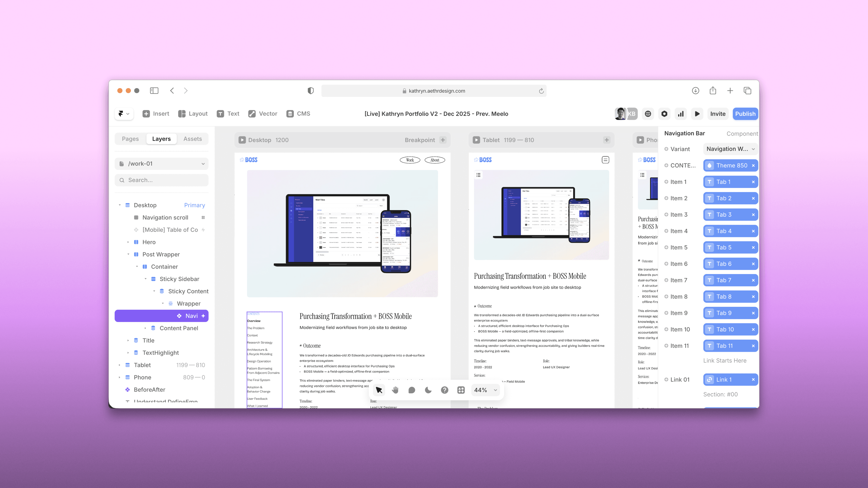Remove Tab 3 from Item 3
Image resolution: width=868 pixels, height=488 pixels.
753,215
